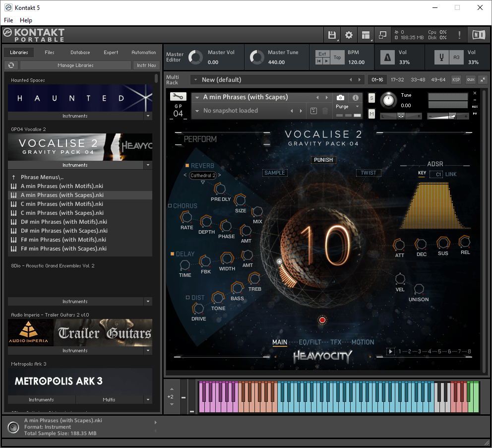492x448 pixels.
Task: Switch to the Files tab
Action: tap(49, 53)
